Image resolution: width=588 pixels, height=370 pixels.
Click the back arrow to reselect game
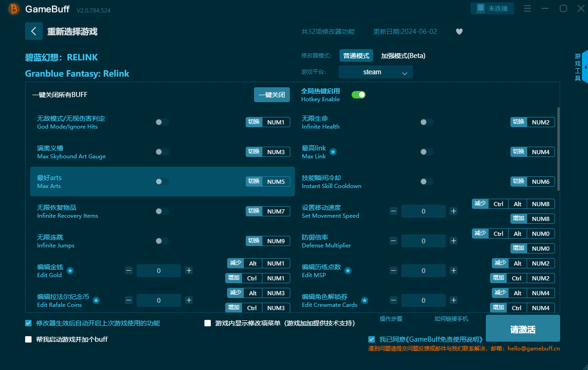pos(33,31)
